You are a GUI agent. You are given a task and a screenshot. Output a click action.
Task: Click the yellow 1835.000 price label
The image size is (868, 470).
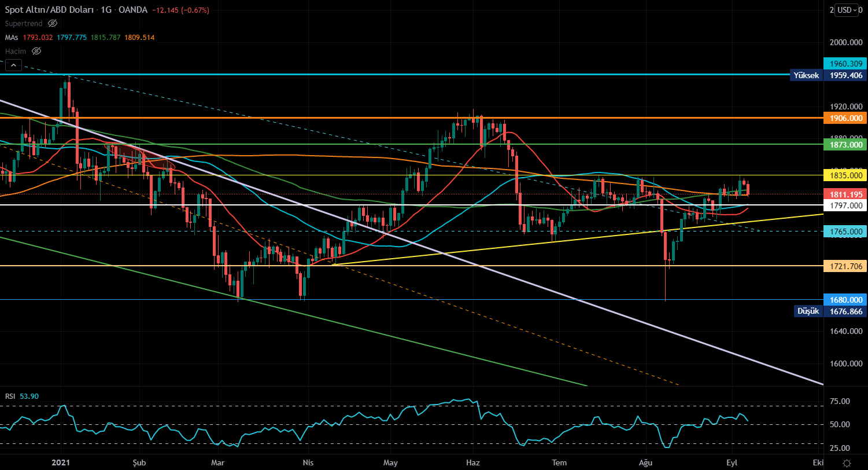845,175
